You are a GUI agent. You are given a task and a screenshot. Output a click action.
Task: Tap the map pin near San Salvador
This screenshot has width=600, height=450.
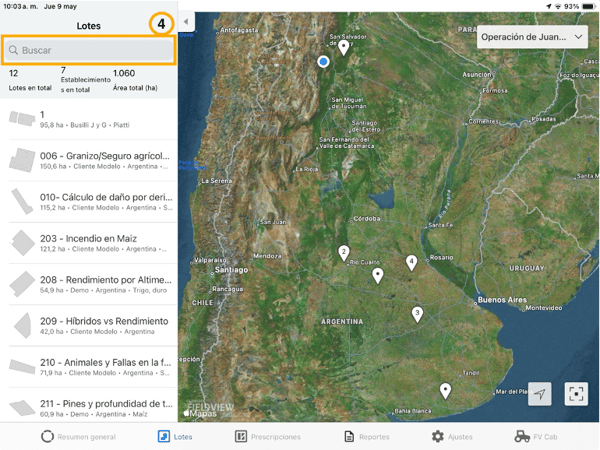(344, 48)
